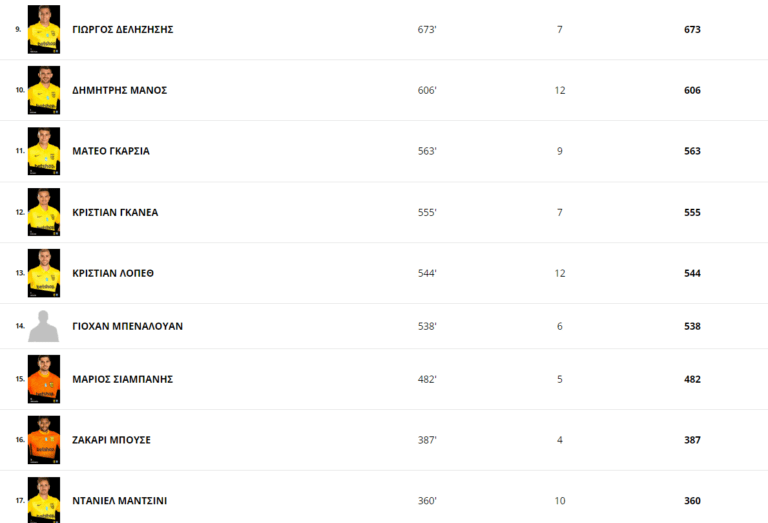
Task: Click Ματέο Γκαρσία player photo
Action: pyautogui.click(x=44, y=151)
